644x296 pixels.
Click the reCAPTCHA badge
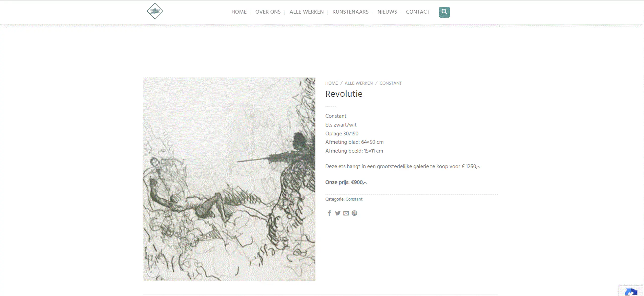click(631, 291)
